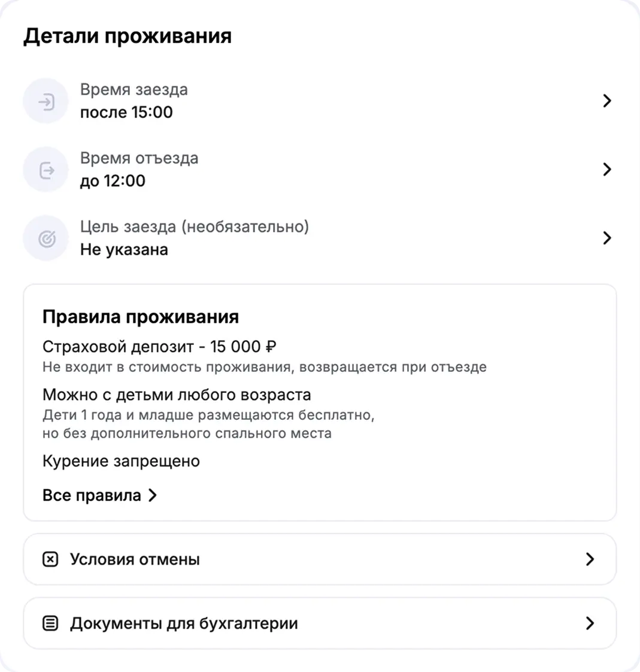Viewport: 640px width, 672px height.
Task: Click the Курение запрещено rule
Action: point(121,461)
